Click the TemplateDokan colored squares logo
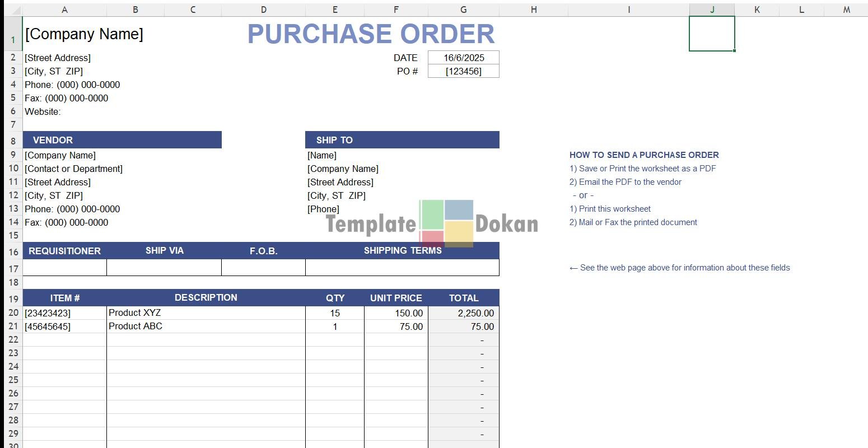Viewport: 868px width, 448px height. [x=446, y=223]
